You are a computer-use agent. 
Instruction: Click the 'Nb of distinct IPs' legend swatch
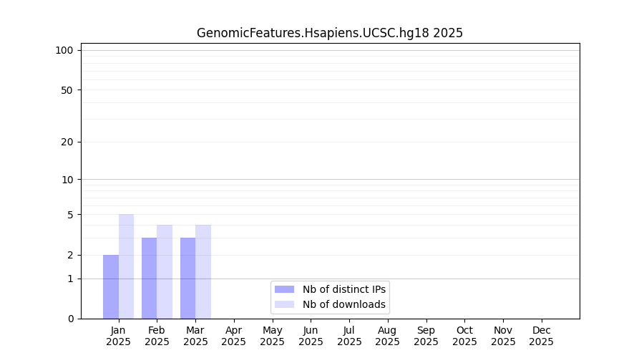[x=284, y=289]
